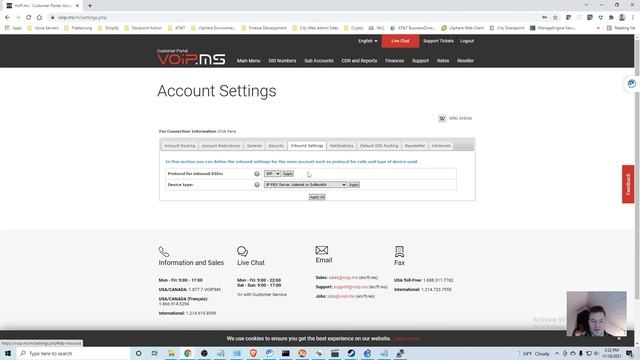Open Steam from the taskbar
This screenshot has height=360, width=640.
pyautogui.click(x=351, y=353)
